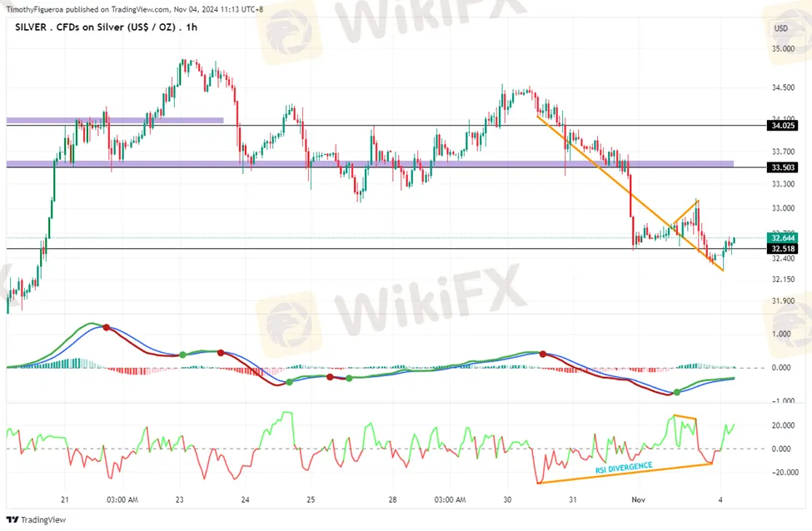812x531 pixels.
Task: Click the 33.000 price axis value
Action: [x=783, y=208]
